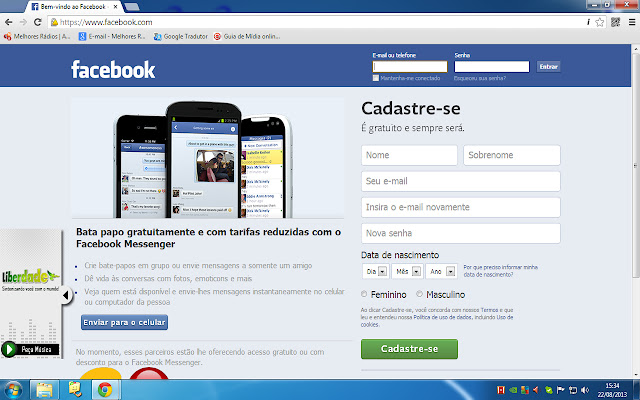The height and width of the screenshot is (400, 640).
Task: Click the padlock icon in address bar
Action: (54, 22)
